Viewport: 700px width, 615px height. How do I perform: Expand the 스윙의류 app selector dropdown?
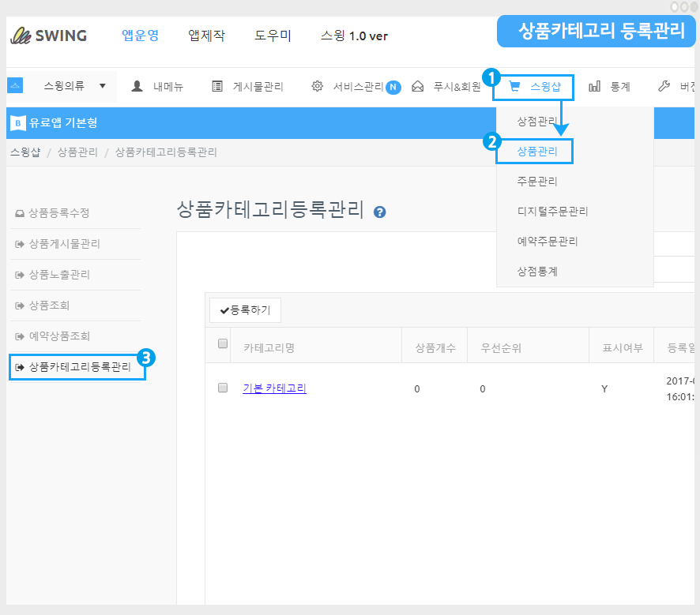(102, 86)
